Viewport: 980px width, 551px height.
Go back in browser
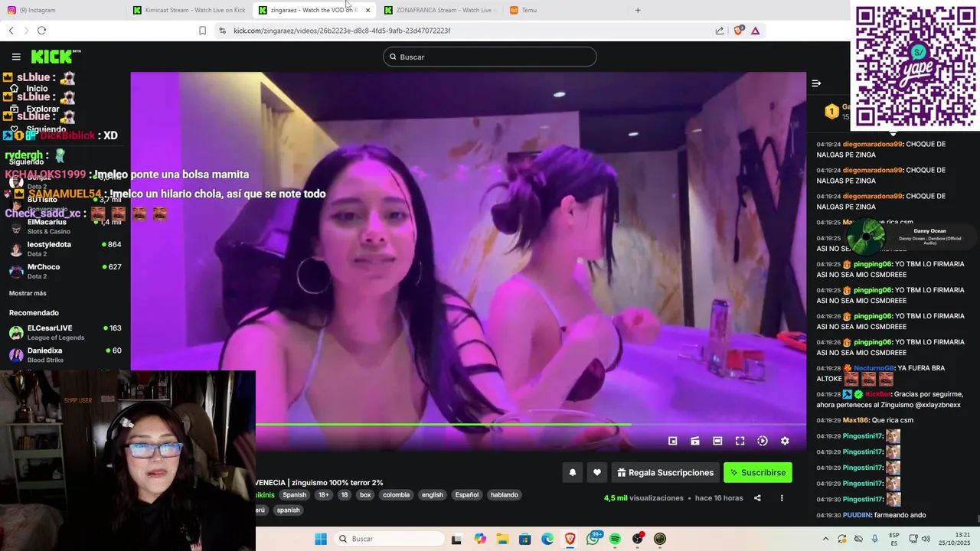tap(11, 31)
